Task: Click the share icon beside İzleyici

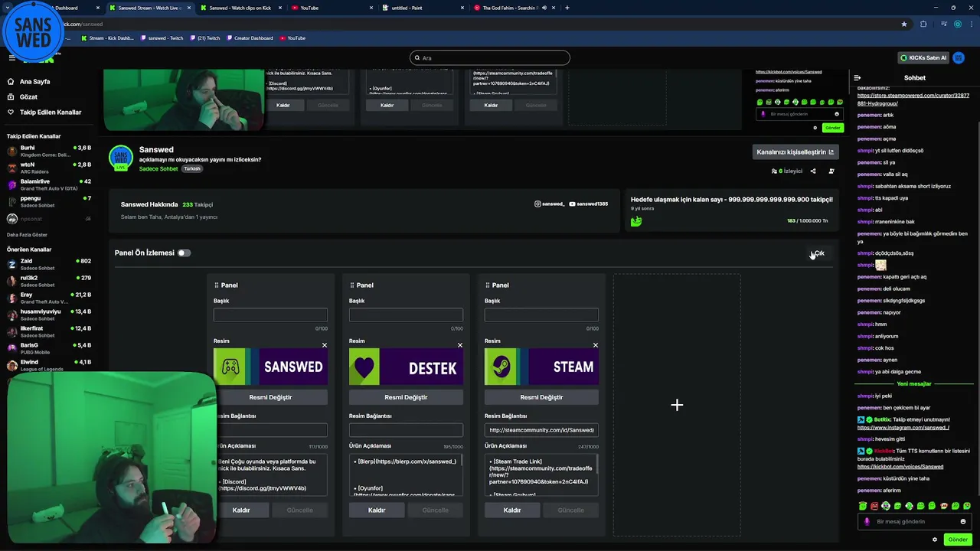Action: 813,171
